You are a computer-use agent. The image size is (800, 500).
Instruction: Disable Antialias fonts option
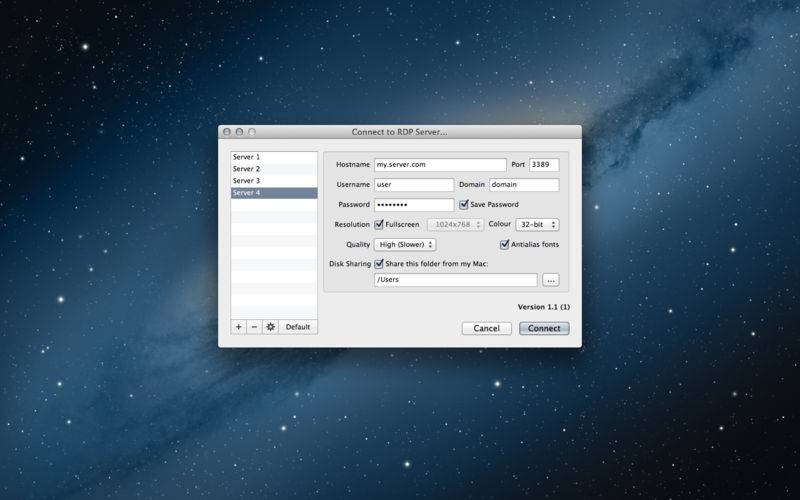pyautogui.click(x=505, y=244)
